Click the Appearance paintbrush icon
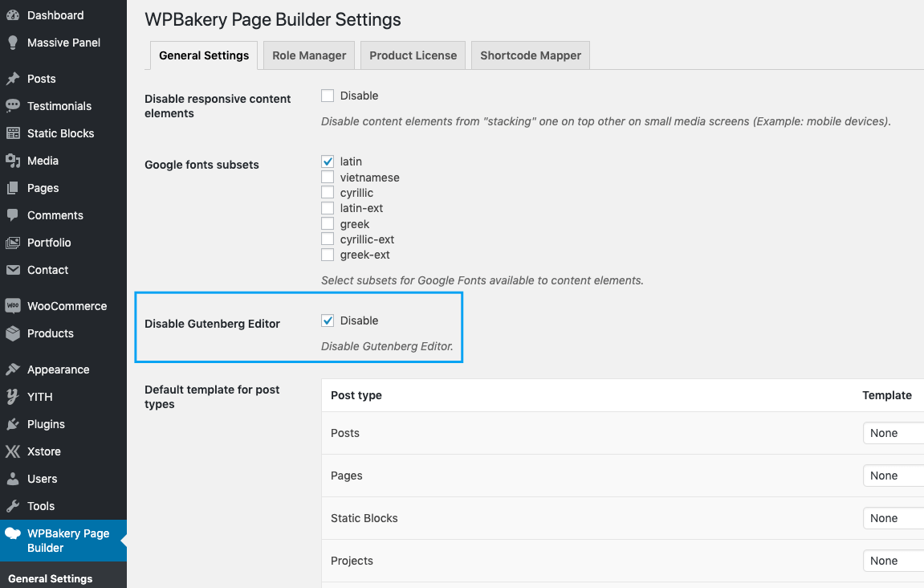This screenshot has height=588, width=924. pos(13,370)
